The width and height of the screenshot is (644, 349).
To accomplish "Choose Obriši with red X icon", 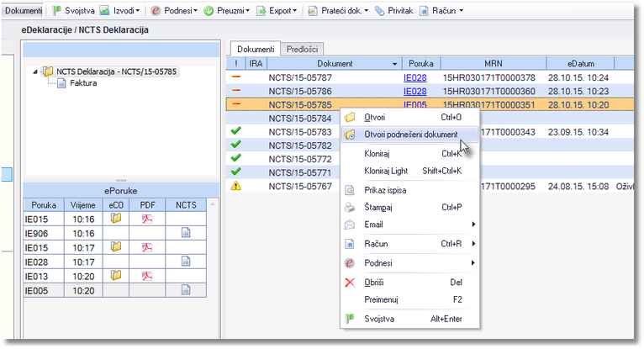I will tap(350, 283).
